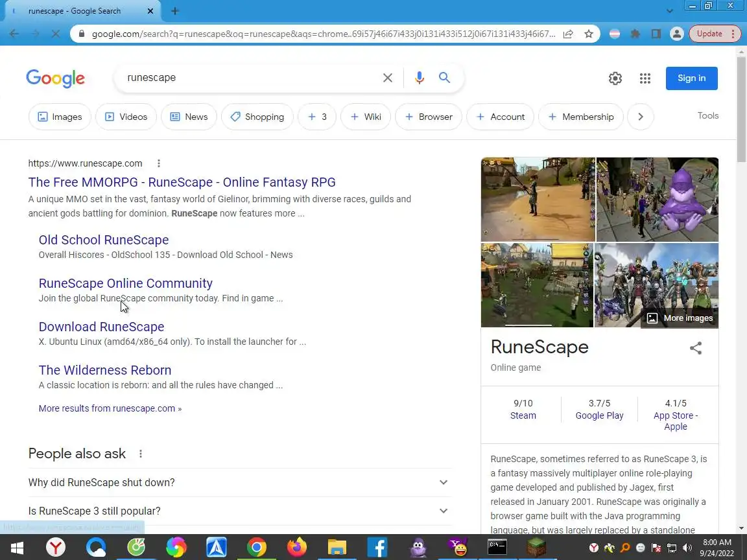
Task: Open the search Tools options
Action: [707, 116]
